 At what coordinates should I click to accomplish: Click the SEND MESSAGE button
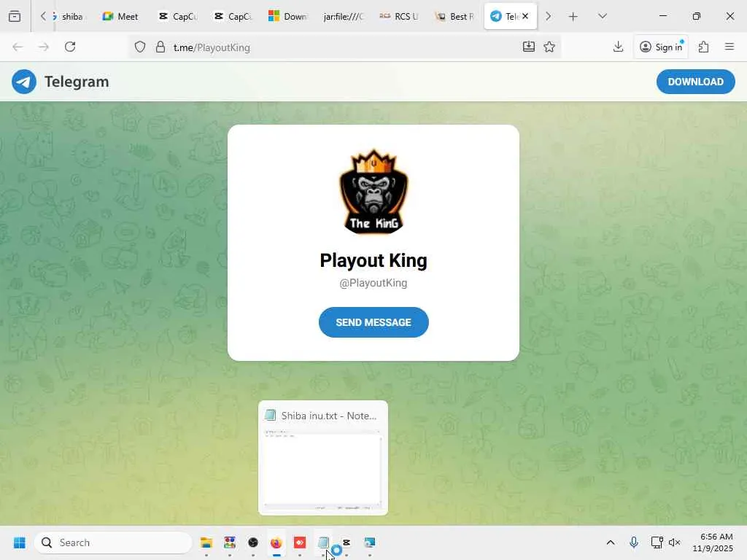tap(373, 322)
